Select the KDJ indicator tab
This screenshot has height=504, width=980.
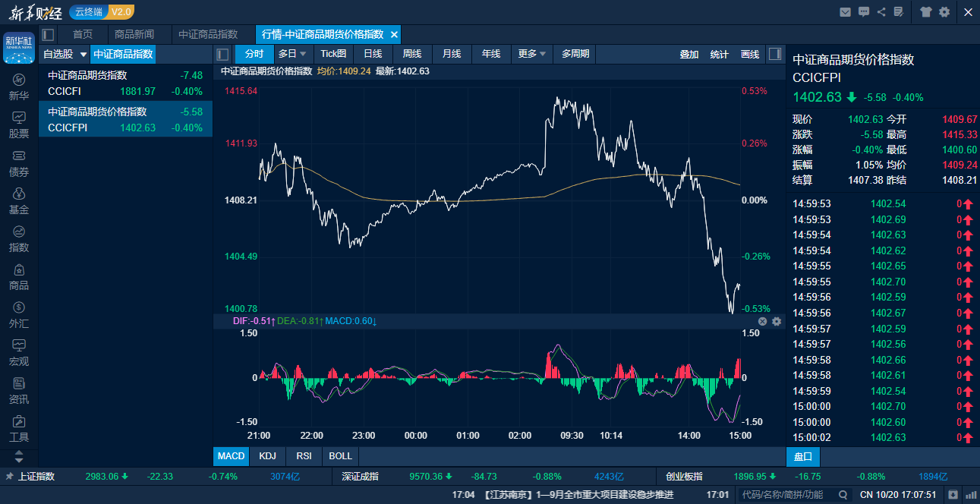[x=267, y=456]
